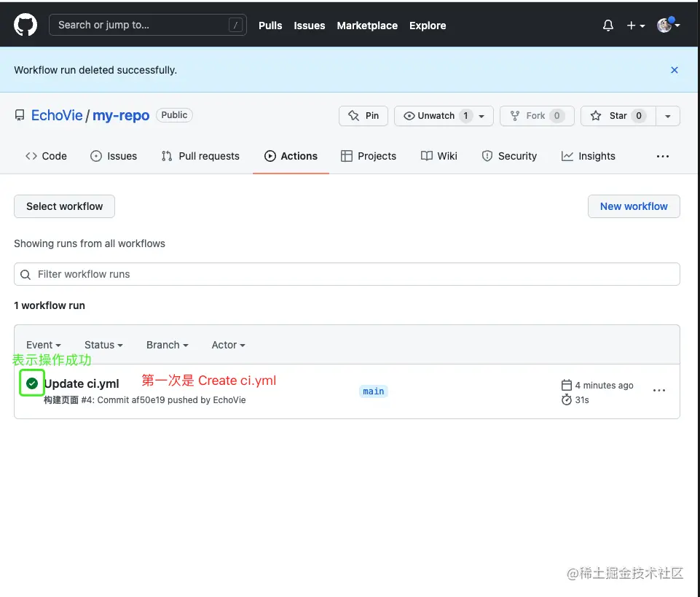Expand the Star lists dropdown arrow
Viewport: 700px width, 597px height.
(x=667, y=116)
